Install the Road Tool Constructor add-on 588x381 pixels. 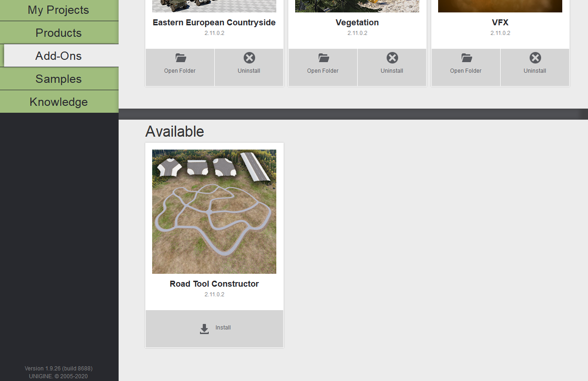214,329
